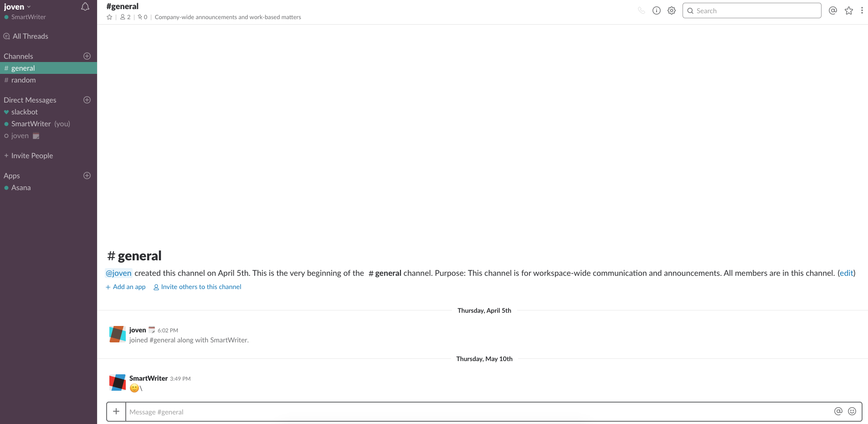Screen dimensions: 868x424
Task: Create a channel with the Channels plus icon
Action: tap(87, 56)
